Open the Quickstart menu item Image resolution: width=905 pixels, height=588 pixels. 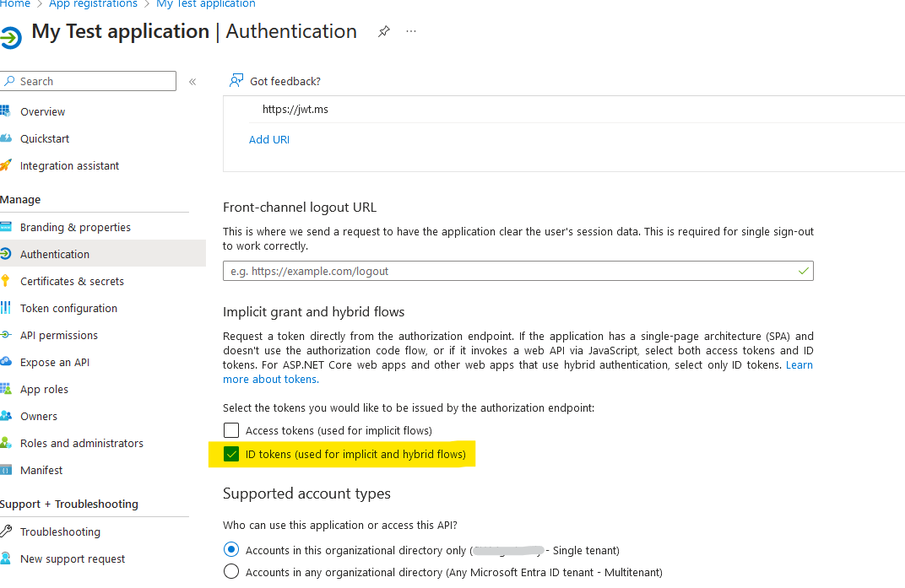tap(45, 138)
